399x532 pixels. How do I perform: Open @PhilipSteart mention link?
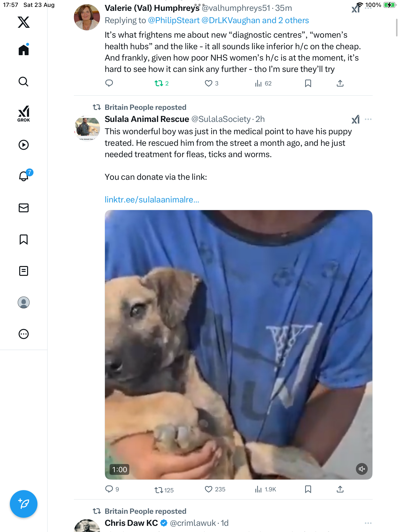point(174,20)
